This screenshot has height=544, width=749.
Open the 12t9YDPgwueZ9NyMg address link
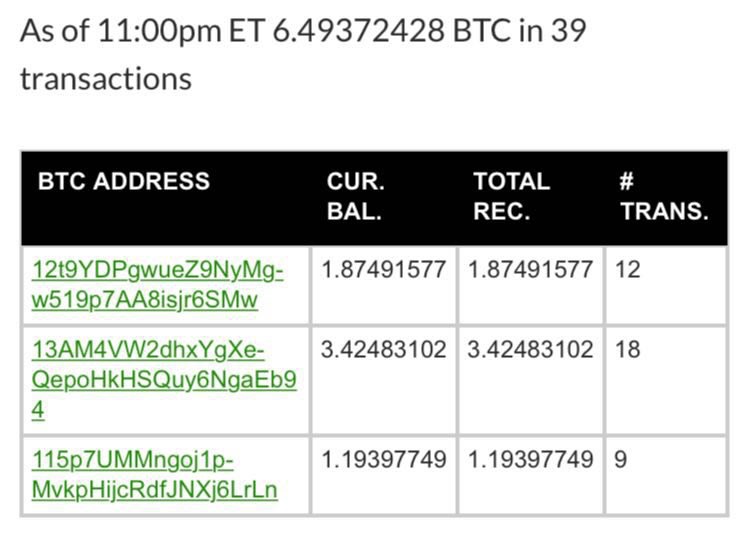(x=158, y=285)
